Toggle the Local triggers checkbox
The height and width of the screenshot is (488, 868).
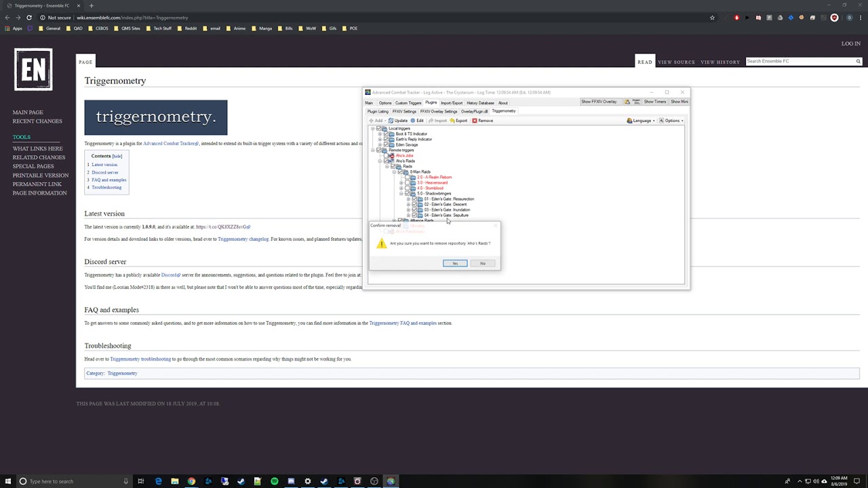tap(379, 129)
